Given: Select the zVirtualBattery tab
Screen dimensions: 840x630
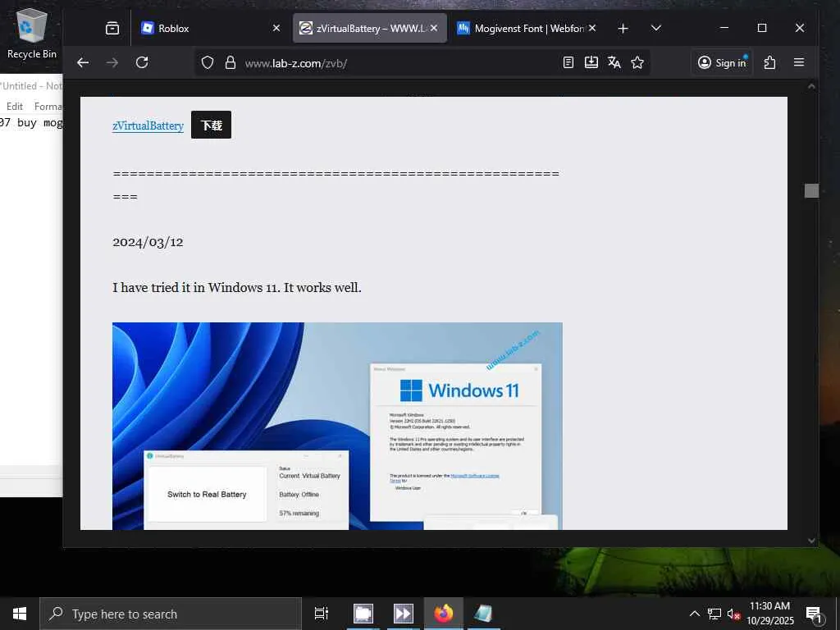Looking at the screenshot, I should [x=370, y=29].
